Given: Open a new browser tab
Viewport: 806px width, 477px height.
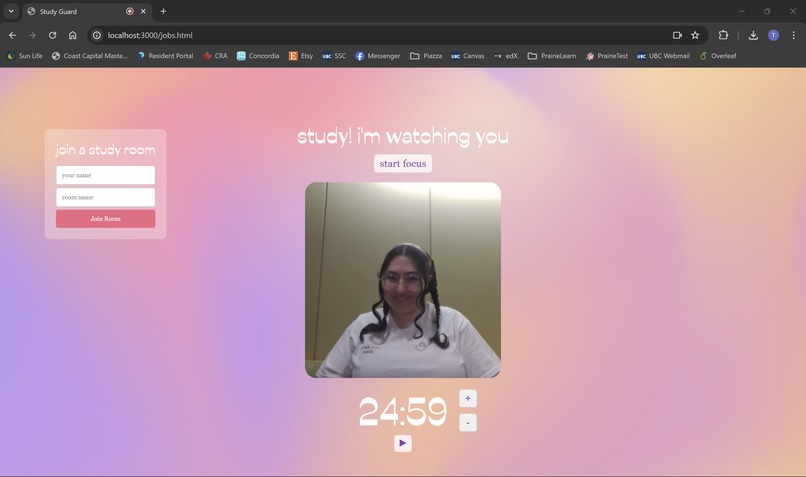Looking at the screenshot, I should pos(163,11).
